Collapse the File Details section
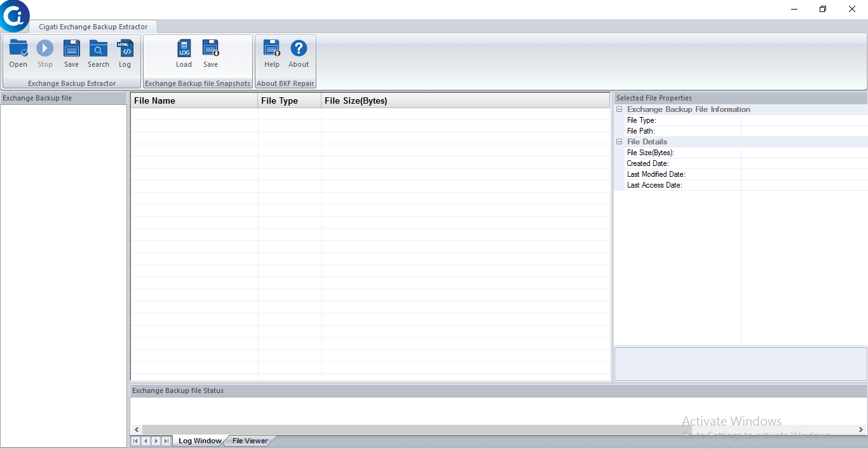868x449 pixels. click(x=620, y=142)
